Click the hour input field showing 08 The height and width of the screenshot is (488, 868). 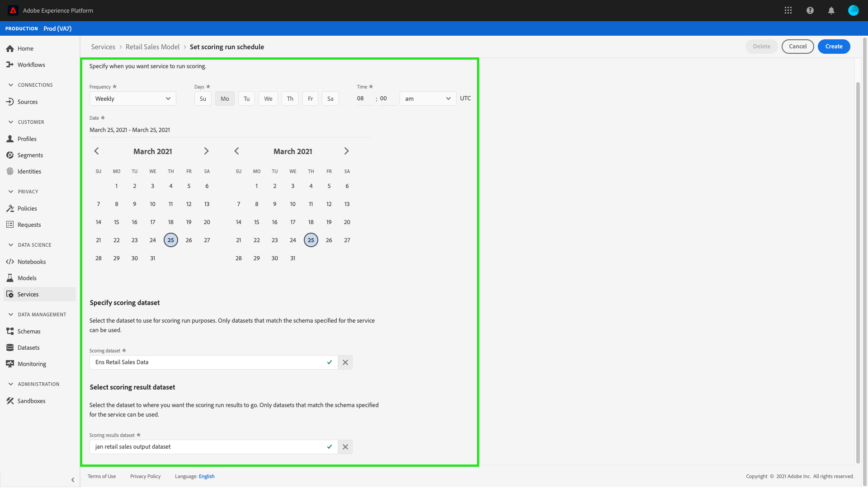(364, 99)
